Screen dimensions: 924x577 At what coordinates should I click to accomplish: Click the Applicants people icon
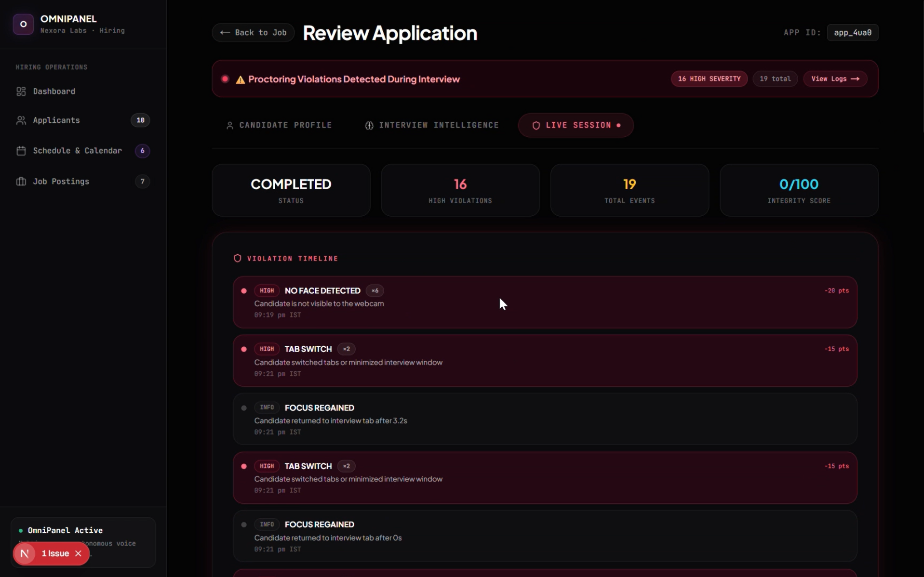[21, 120]
